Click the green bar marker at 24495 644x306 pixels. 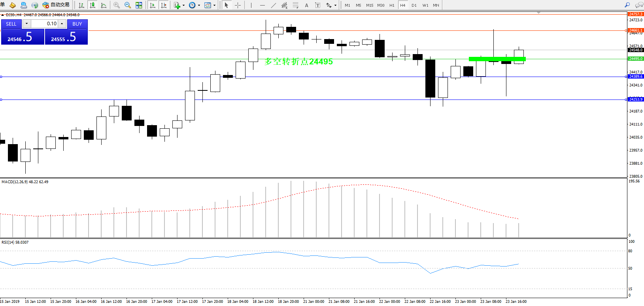[x=497, y=59]
